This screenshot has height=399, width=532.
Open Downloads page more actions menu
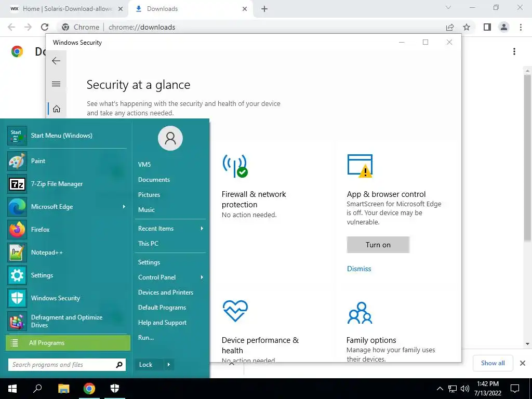tap(514, 51)
